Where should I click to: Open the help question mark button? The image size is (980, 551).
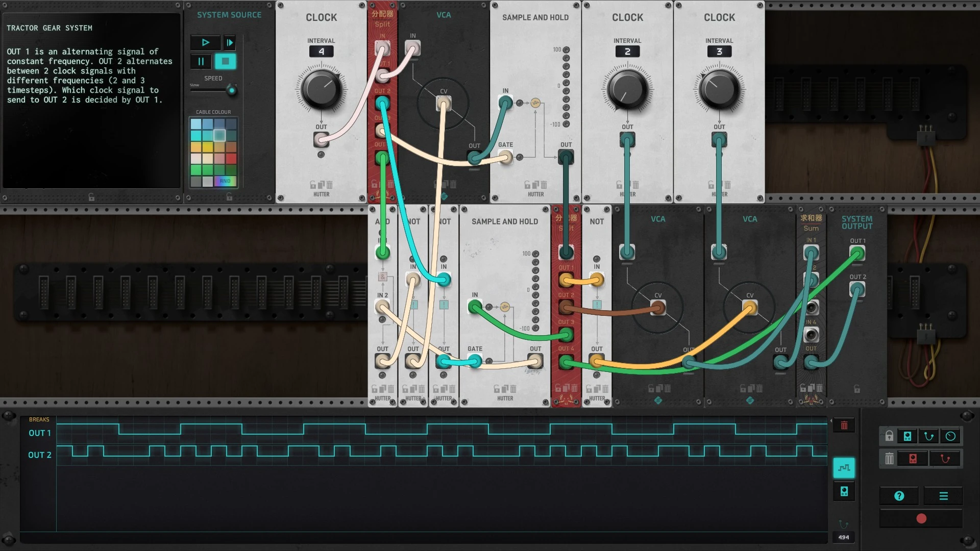tap(899, 496)
